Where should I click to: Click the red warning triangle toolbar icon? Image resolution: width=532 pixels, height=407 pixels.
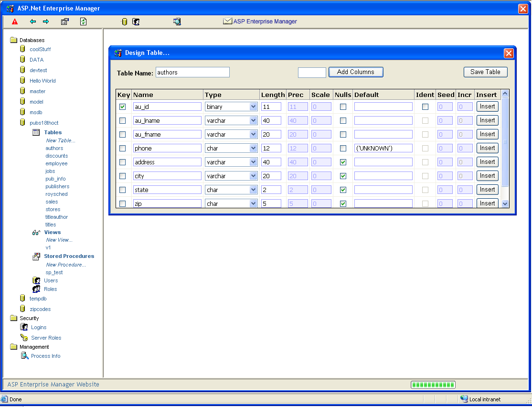point(15,21)
